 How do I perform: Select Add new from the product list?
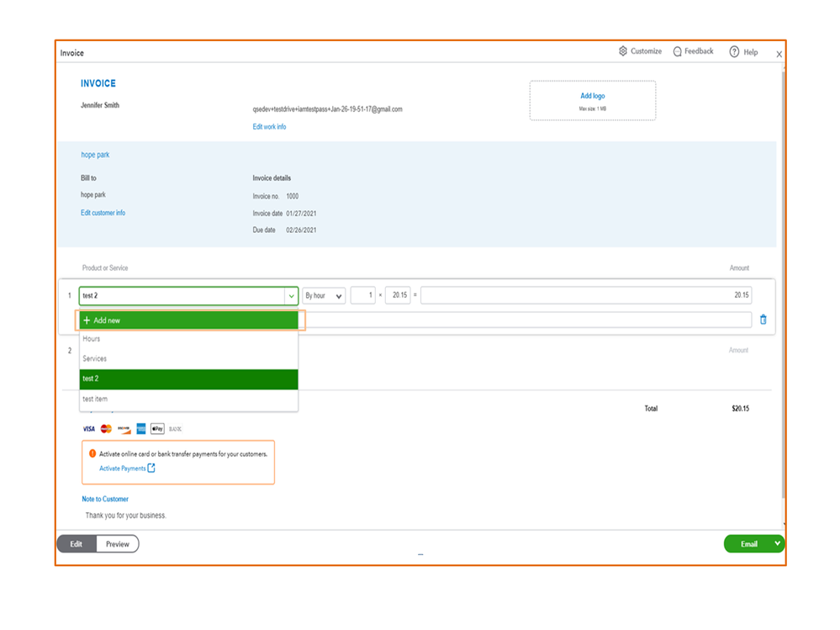pyautogui.click(x=188, y=320)
